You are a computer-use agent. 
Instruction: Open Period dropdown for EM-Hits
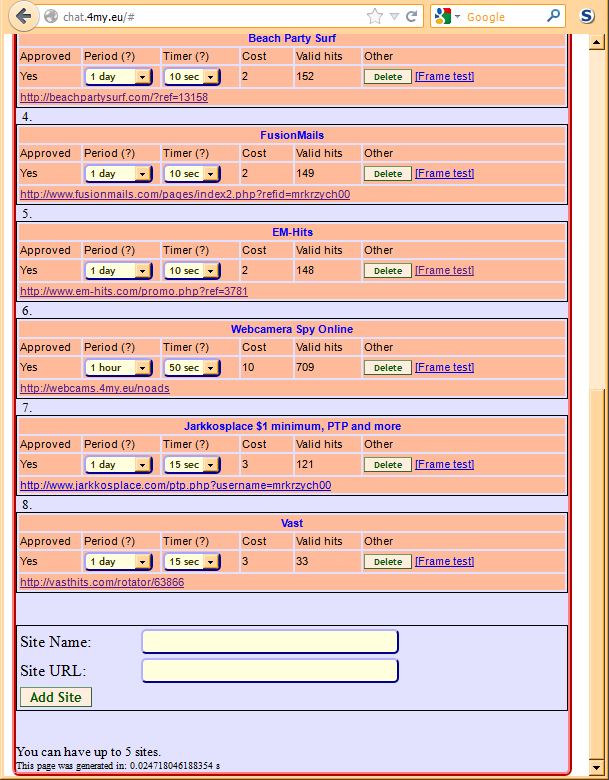pyautogui.click(x=118, y=271)
